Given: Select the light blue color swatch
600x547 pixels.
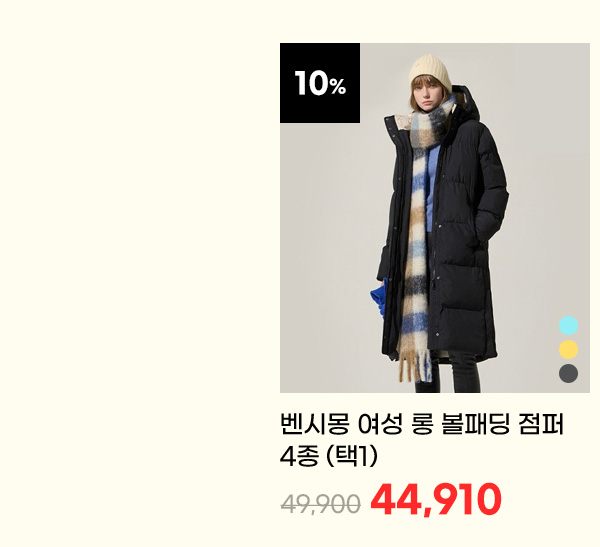Looking at the screenshot, I should coord(568,326).
